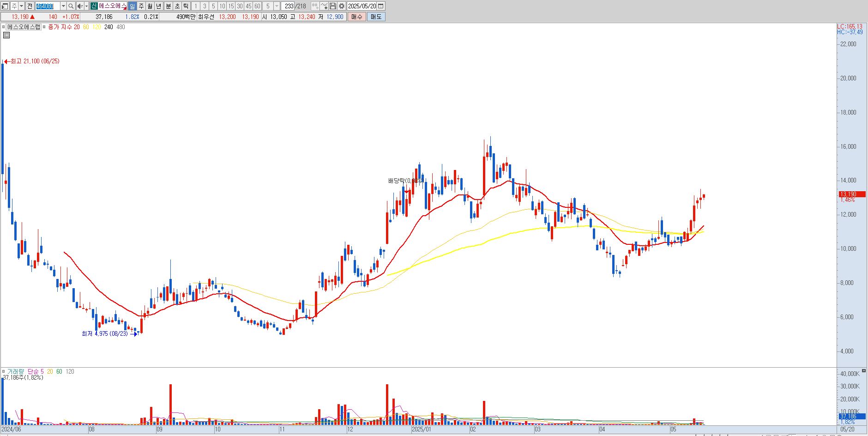Click the 배당락 dividend marker label
The height and width of the screenshot is (436, 868).
(x=405, y=181)
